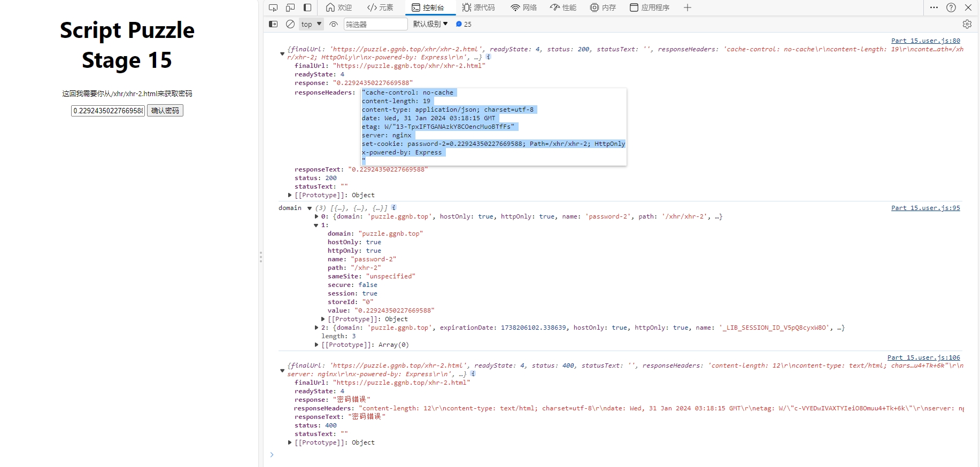Click the plus icon for more tools

[x=688, y=7]
